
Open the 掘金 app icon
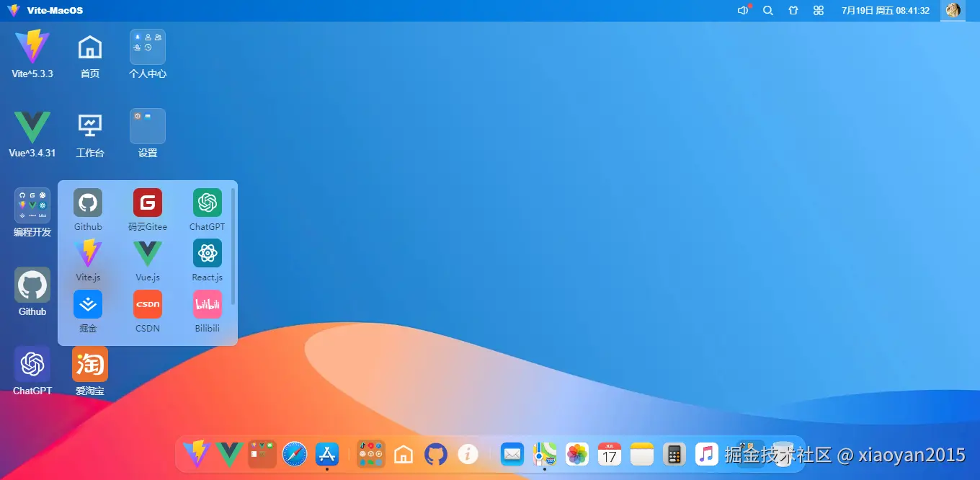(88, 305)
